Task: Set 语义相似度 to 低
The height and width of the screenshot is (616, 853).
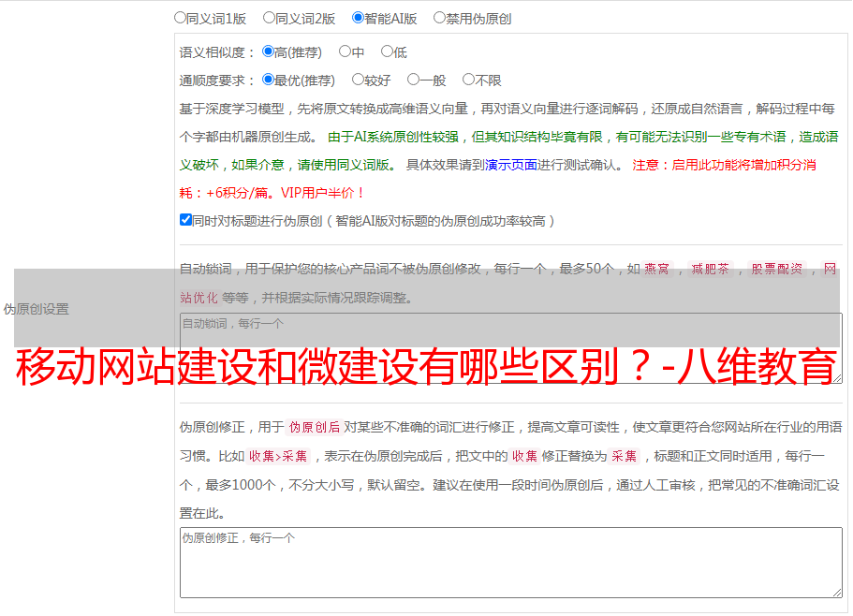Action: click(x=387, y=51)
